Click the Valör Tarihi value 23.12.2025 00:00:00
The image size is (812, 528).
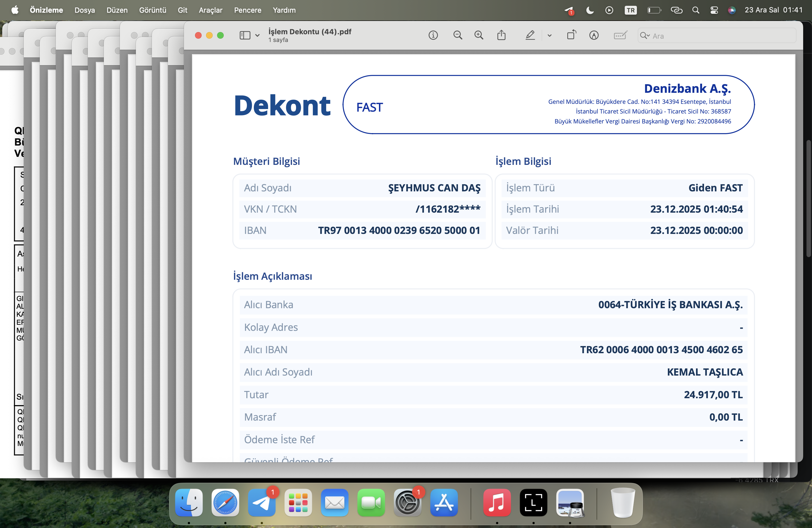[696, 231]
